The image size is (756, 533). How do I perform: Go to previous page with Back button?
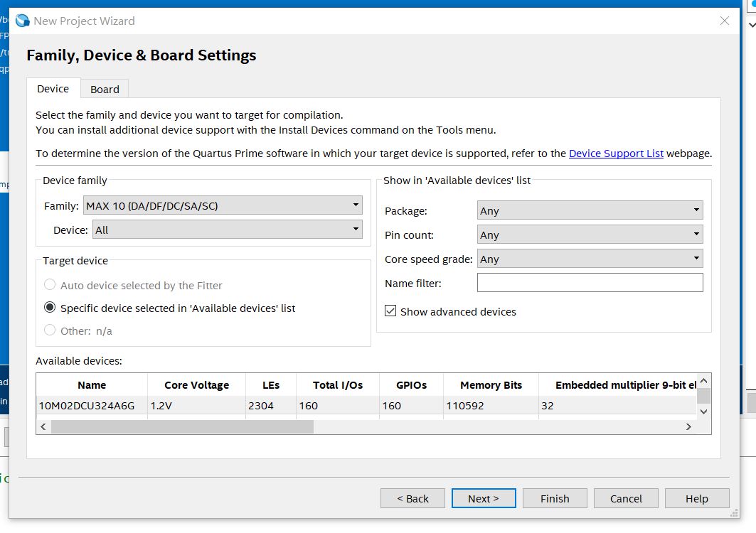coord(412,498)
